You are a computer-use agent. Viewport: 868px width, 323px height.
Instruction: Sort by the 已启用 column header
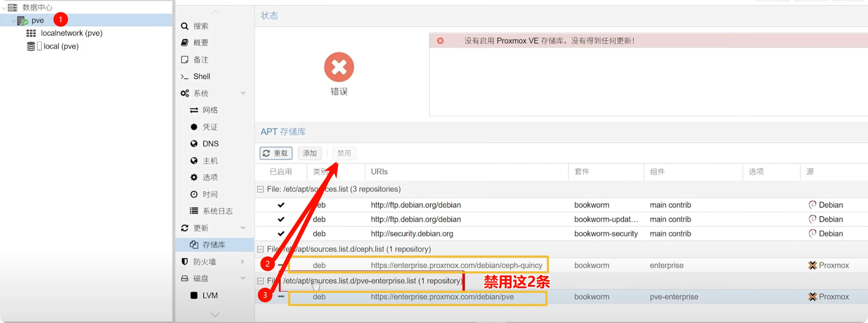281,172
